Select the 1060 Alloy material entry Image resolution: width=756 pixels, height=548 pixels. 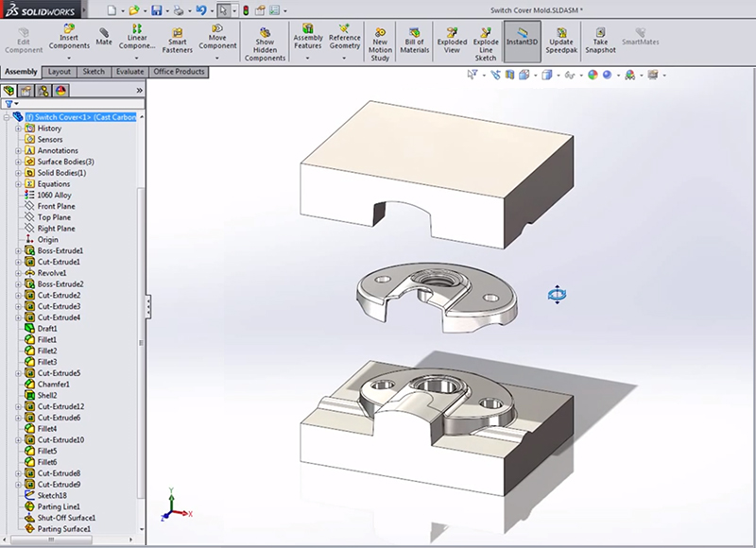click(56, 195)
